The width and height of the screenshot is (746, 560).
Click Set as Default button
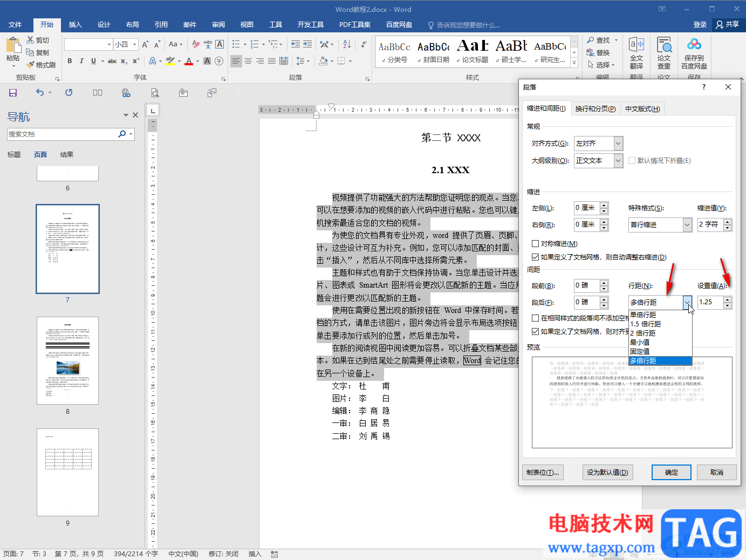pos(607,472)
